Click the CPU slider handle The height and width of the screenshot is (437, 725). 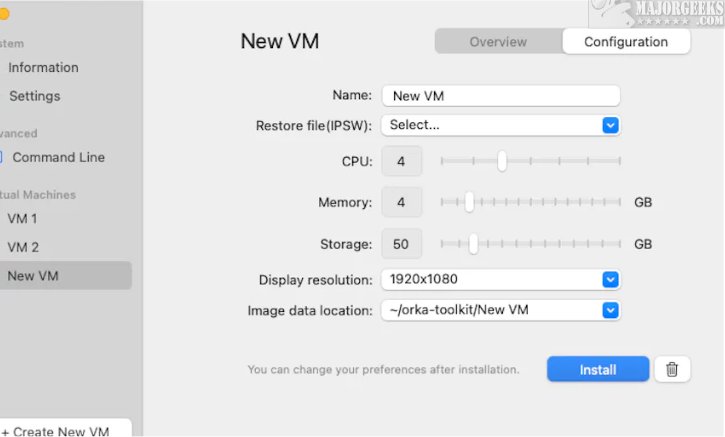(x=502, y=161)
